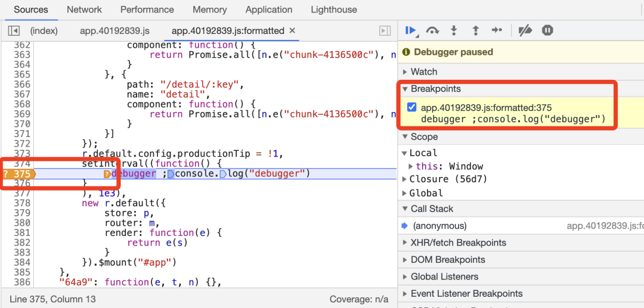Select the (anonymous) call stack frame

tap(440, 226)
